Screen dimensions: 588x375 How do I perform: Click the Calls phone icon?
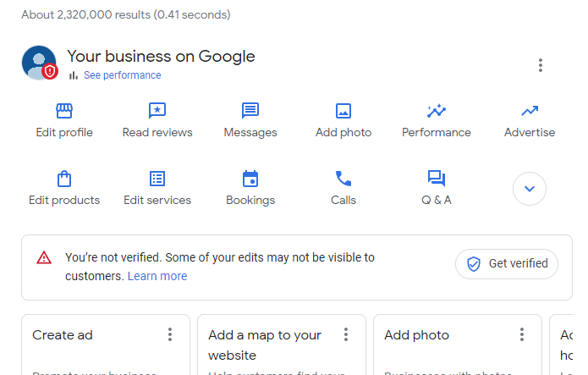pos(343,179)
